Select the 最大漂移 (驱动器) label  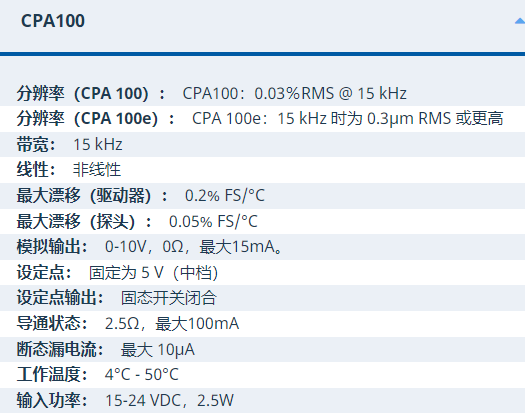[92, 196]
